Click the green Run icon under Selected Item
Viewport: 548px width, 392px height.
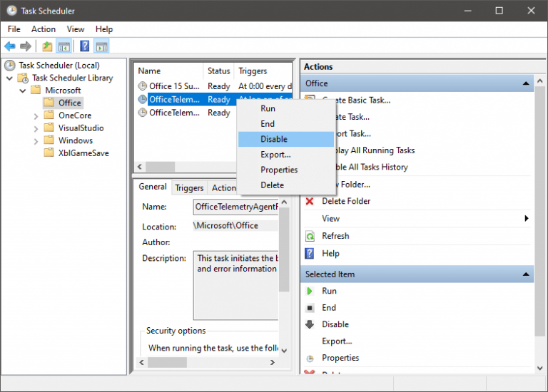click(x=310, y=291)
